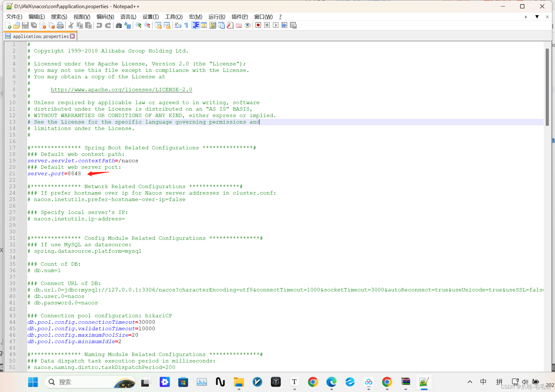
Task: Save the current recorded macro icon
Action: (293, 26)
